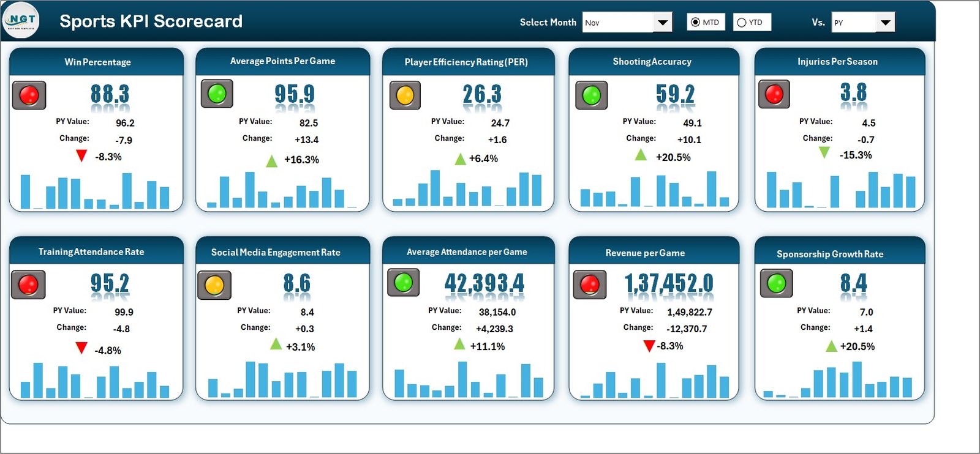Click green status light on Shooting Accuracy card
Viewport: 980px width, 454px height.
pyautogui.click(x=591, y=95)
